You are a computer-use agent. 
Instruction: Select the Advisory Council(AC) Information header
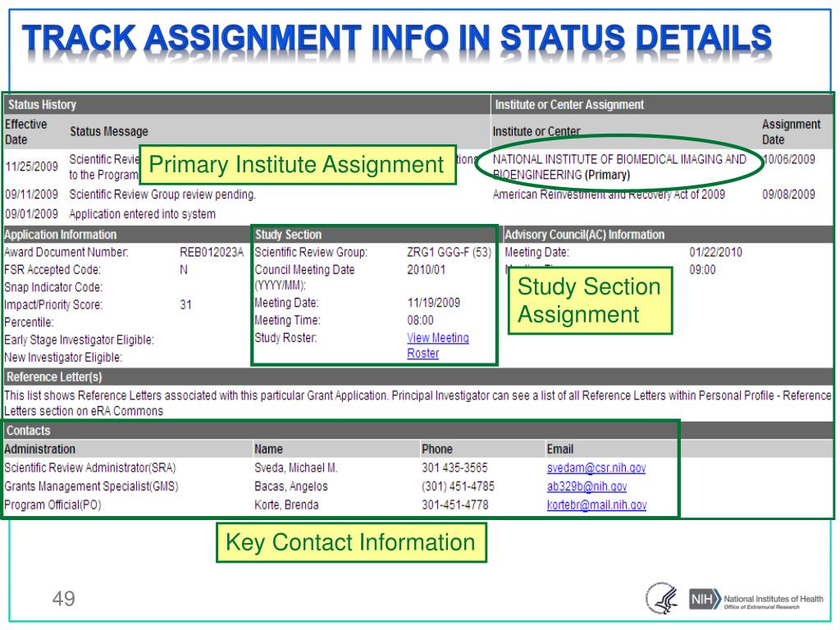point(667,235)
